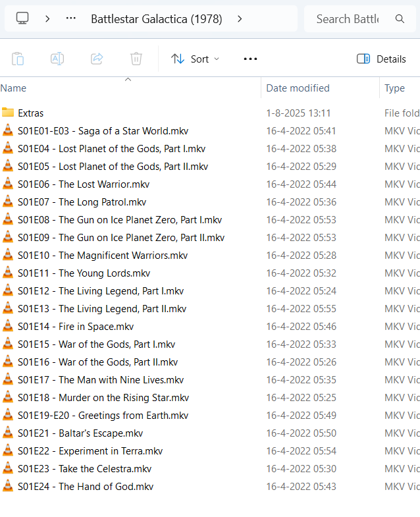Select the Extras folder icon
The image size is (420, 517).
point(8,113)
